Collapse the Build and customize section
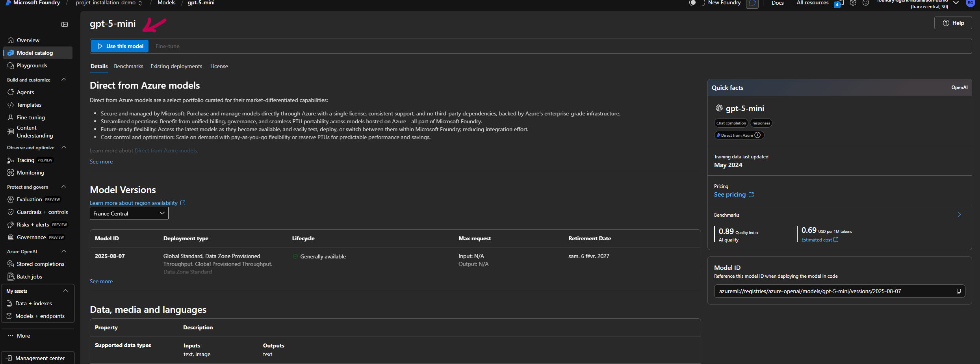Image resolution: width=980 pixels, height=364 pixels. [64, 80]
